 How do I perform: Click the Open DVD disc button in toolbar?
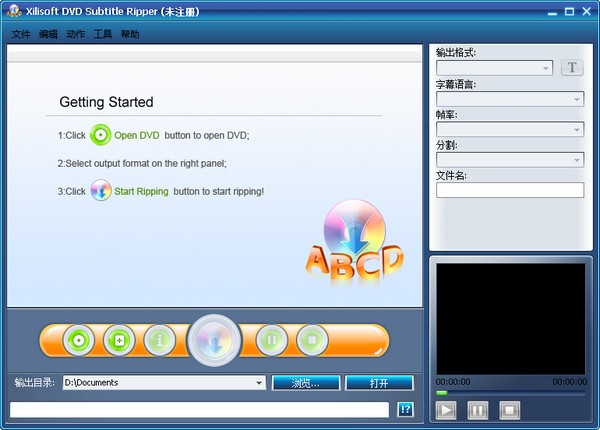[79, 340]
